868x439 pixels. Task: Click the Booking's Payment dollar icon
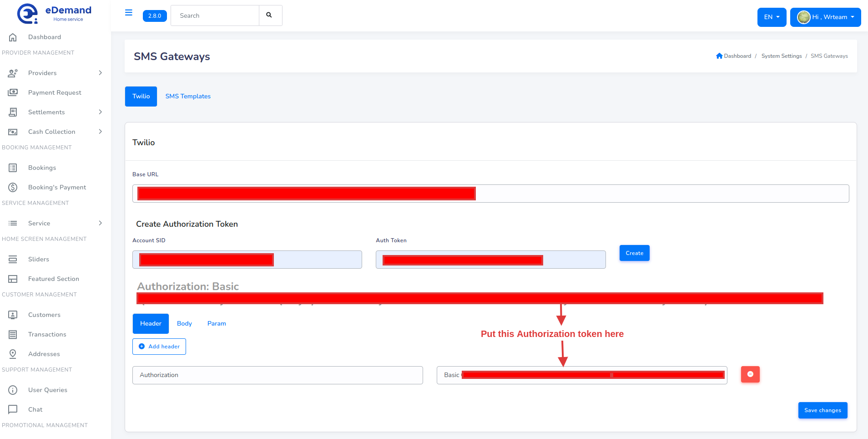13,187
